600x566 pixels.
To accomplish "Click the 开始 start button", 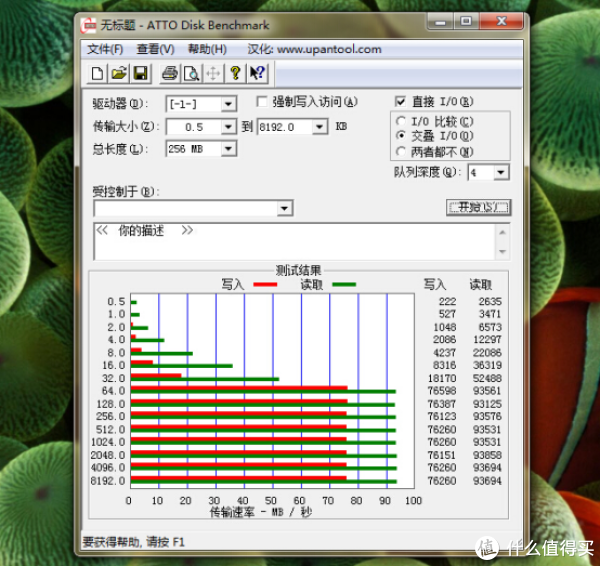I will click(478, 207).
